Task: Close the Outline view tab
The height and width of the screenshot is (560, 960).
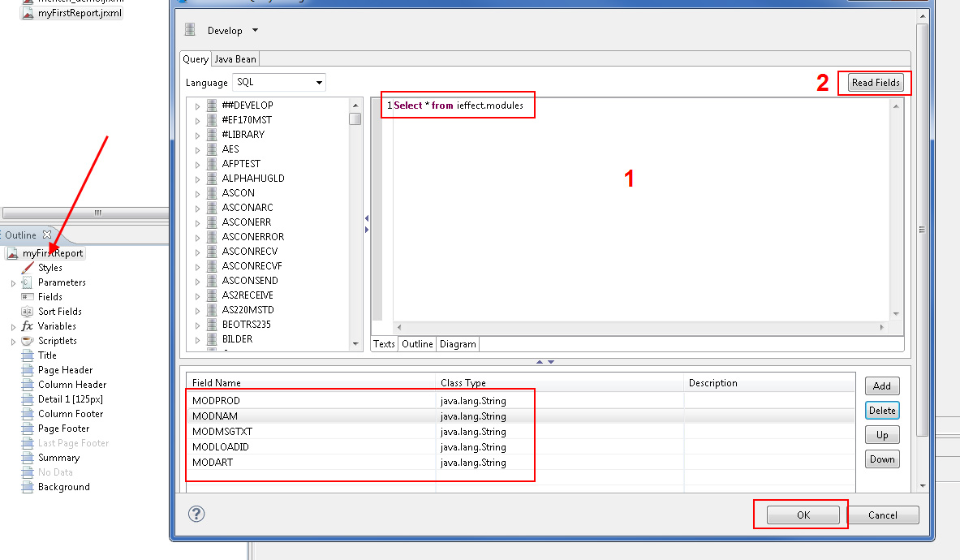Action: click(x=47, y=235)
